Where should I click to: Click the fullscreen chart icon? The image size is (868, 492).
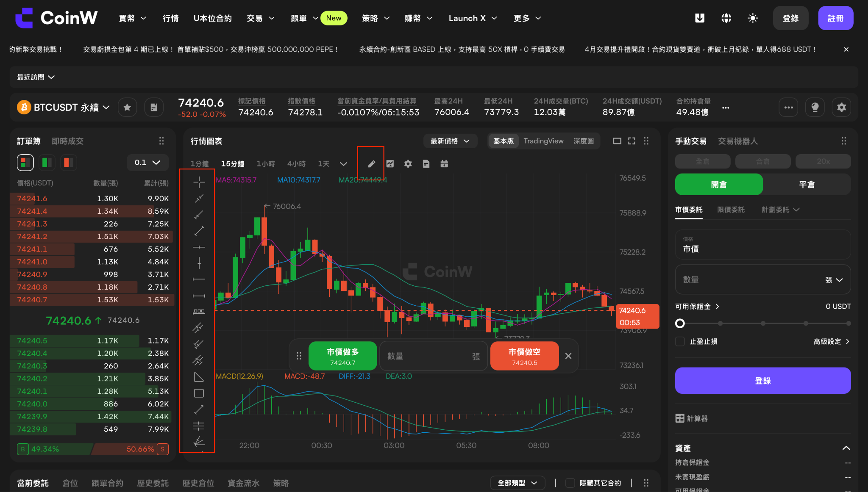tap(632, 141)
